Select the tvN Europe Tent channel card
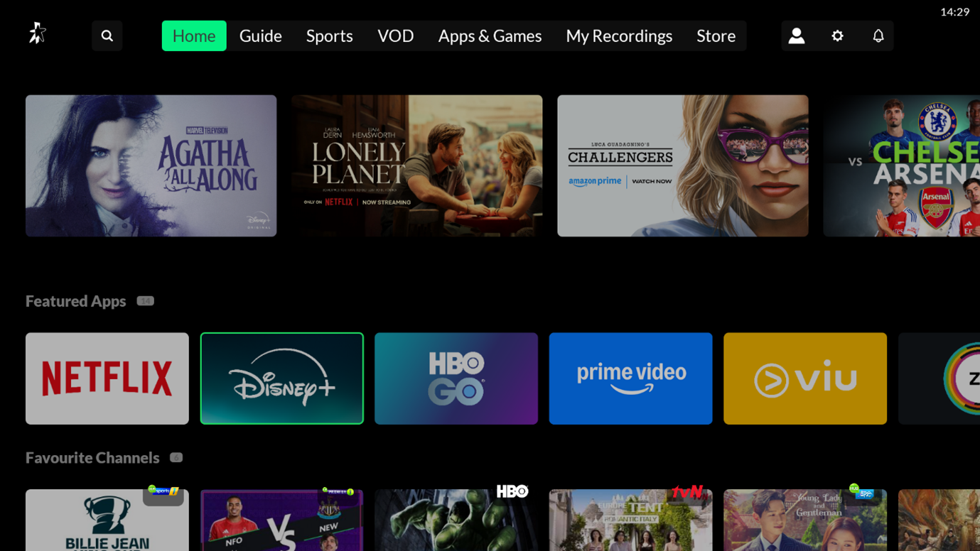This screenshot has width=980, height=551. (631, 520)
